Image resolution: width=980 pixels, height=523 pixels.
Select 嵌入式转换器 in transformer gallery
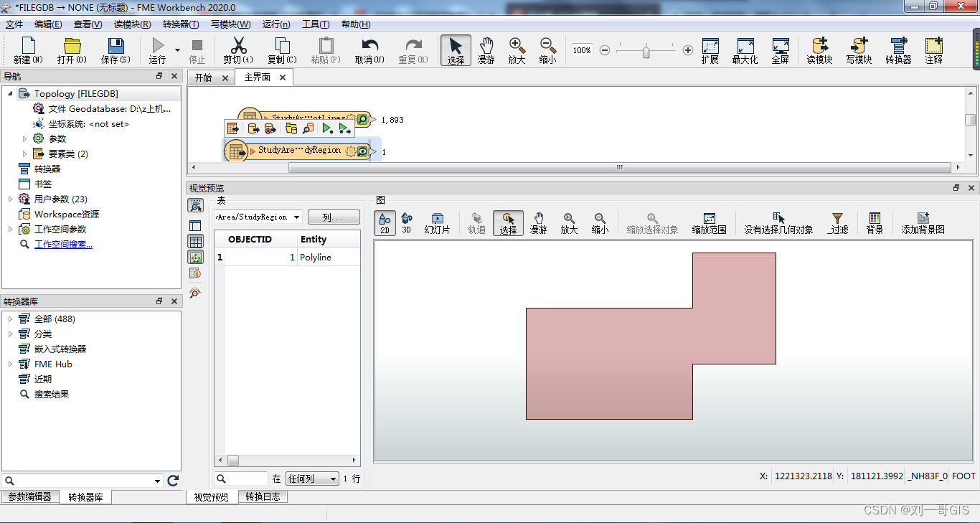click(60, 349)
